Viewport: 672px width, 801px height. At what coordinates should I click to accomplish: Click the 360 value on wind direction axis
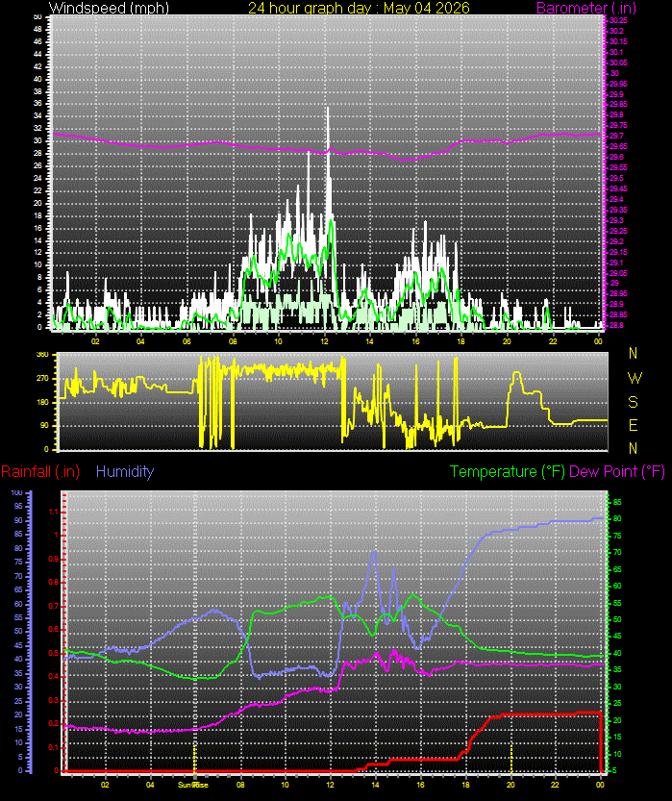43,355
